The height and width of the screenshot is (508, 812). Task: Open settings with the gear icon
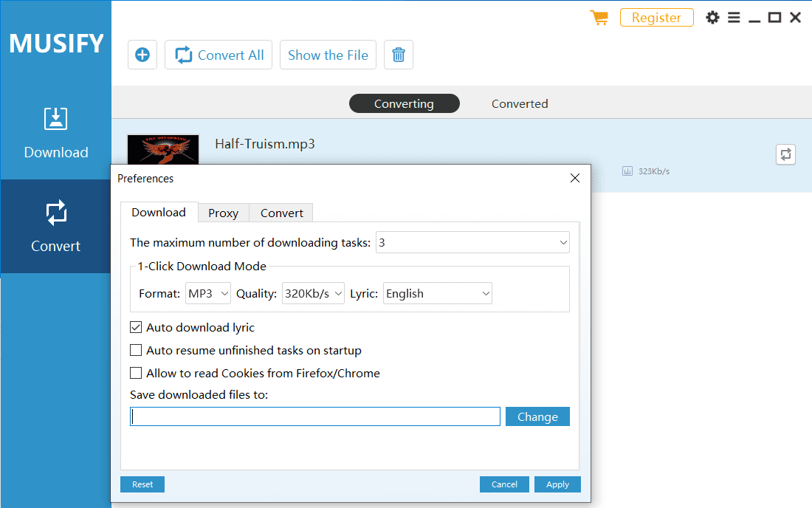pos(712,18)
